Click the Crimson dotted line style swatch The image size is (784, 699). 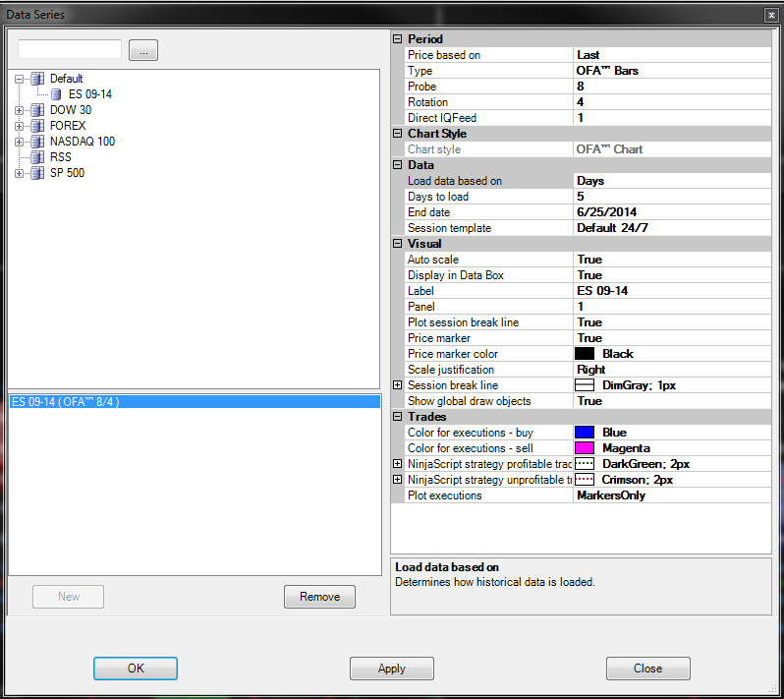click(x=585, y=480)
